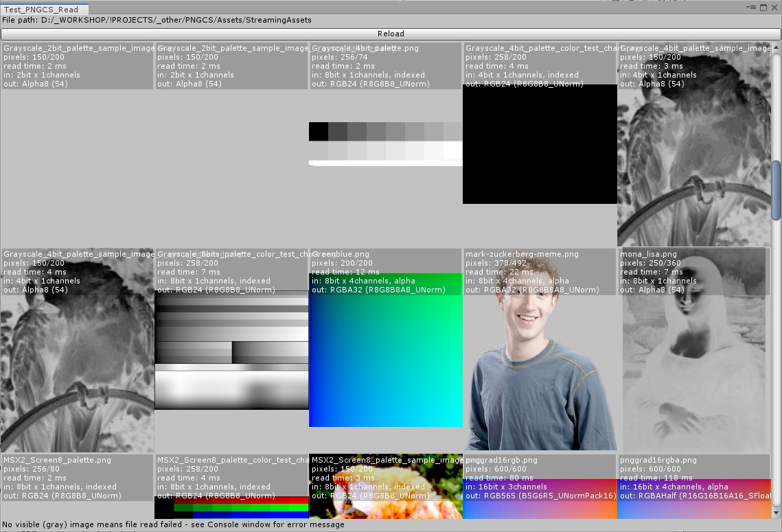Screen dimensions: 782x532
Task: Click the 'mona_lisa.png' file name
Action: click(x=648, y=254)
